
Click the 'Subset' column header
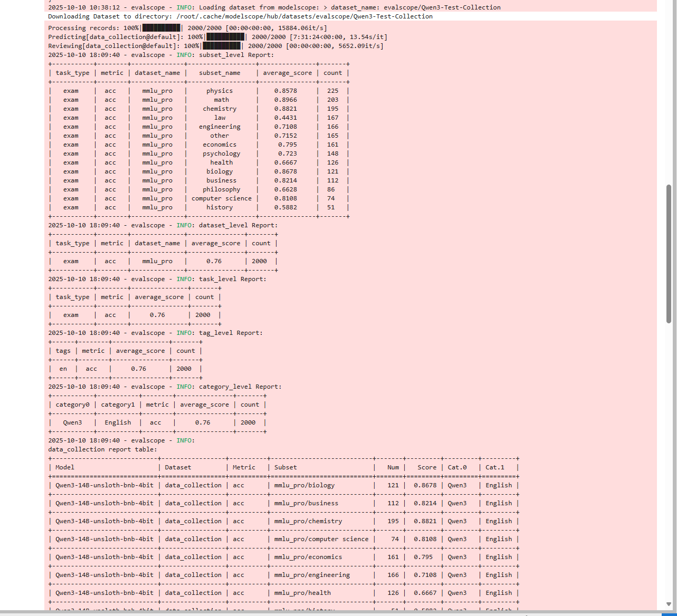click(x=285, y=467)
